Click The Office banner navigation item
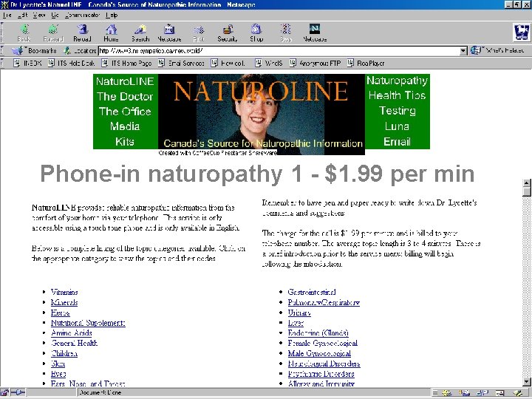The image size is (532, 399). (x=125, y=112)
